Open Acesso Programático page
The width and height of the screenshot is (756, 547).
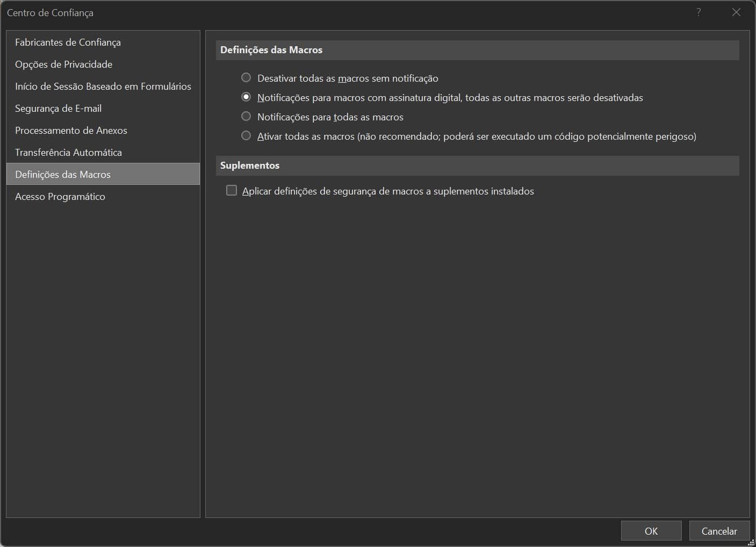click(60, 197)
